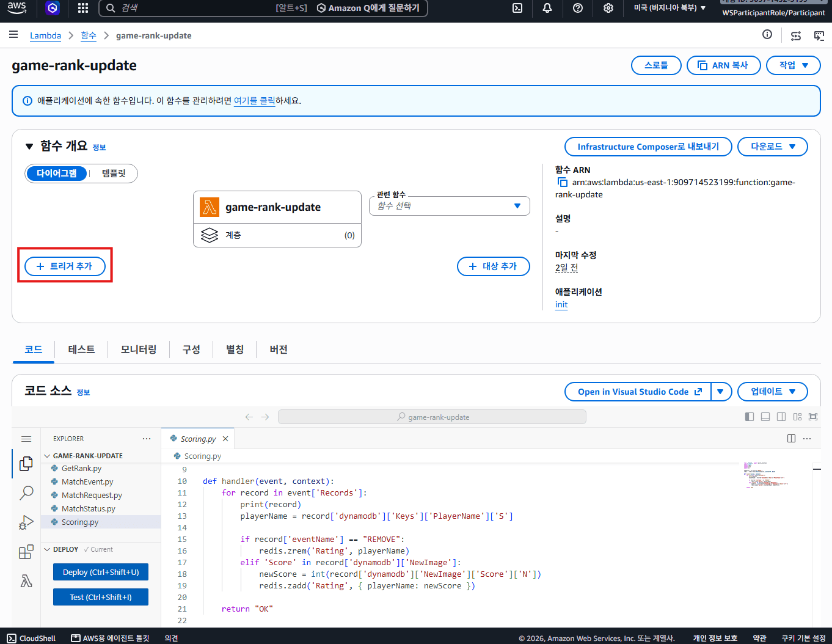Switch to the Test tab
Viewport: 832px width, 644px height.
[x=81, y=349]
